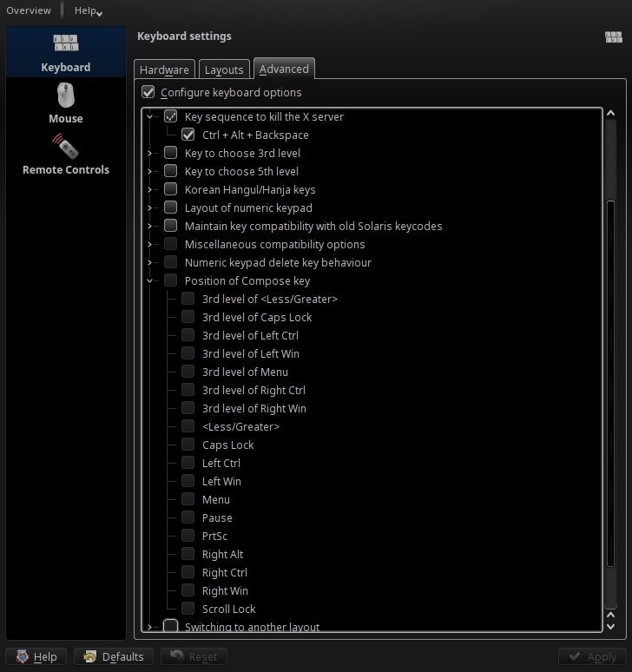This screenshot has width=632, height=672.
Task: Expand Layout of numeric keypad
Action: [x=149, y=208]
